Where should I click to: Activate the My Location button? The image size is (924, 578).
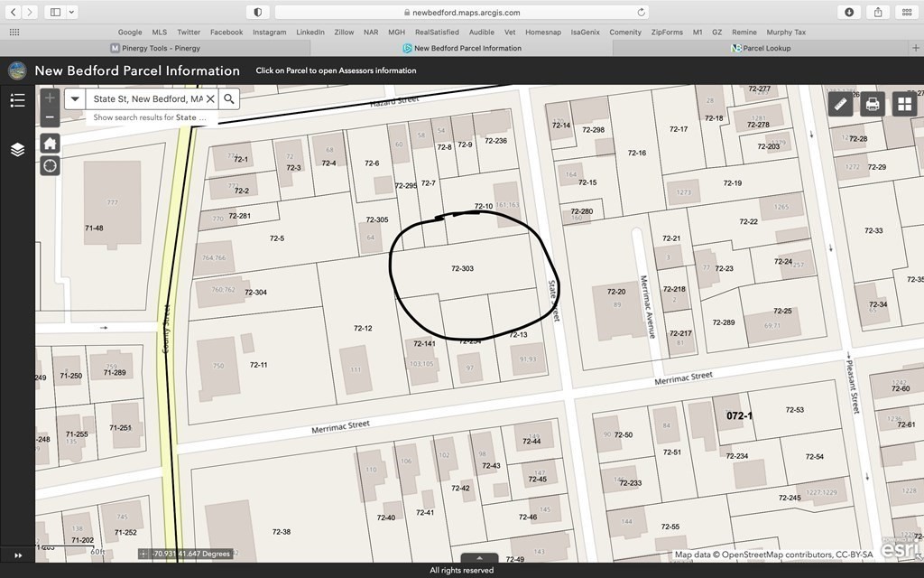[x=50, y=165]
